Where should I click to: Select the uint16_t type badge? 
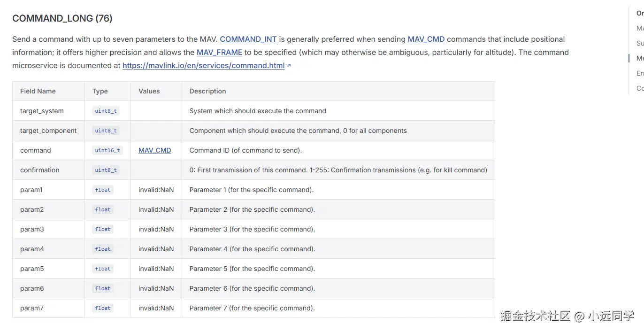107,151
